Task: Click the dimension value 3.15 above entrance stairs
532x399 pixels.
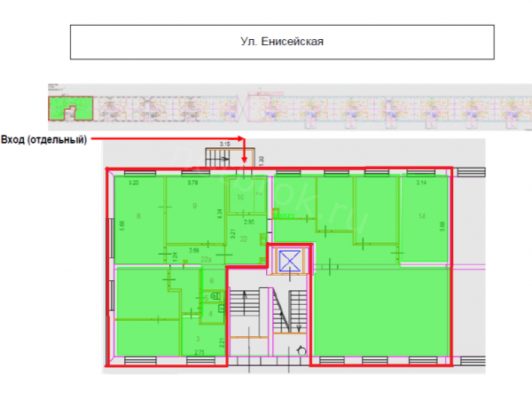Action: tap(224, 145)
